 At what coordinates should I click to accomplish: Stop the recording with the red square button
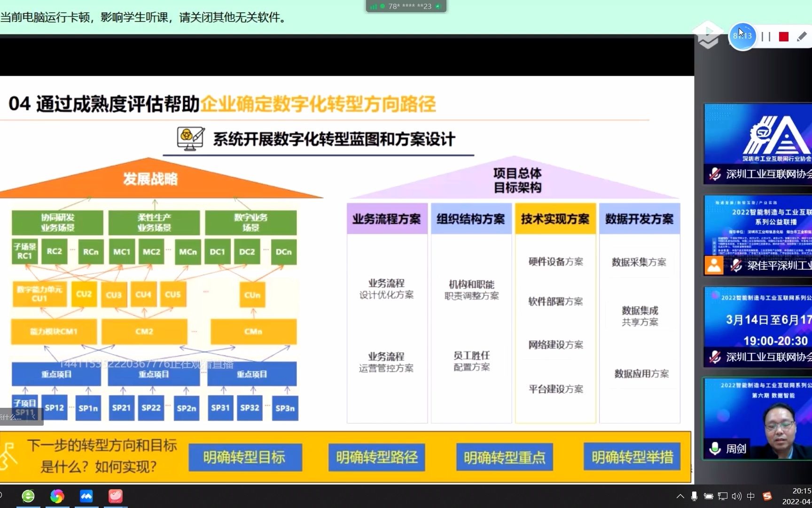click(x=783, y=36)
